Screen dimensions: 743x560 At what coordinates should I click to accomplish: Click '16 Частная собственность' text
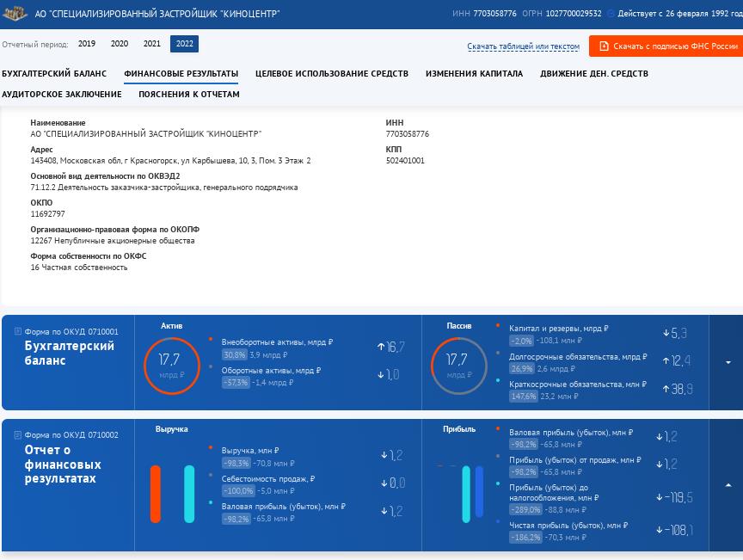[79, 268]
